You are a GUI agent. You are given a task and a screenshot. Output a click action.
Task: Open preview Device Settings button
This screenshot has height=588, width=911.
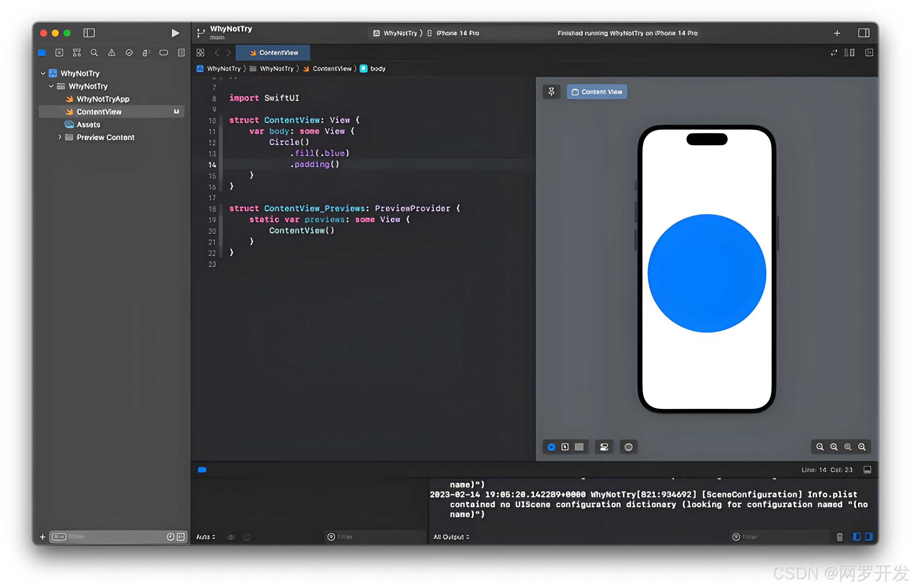(x=604, y=447)
